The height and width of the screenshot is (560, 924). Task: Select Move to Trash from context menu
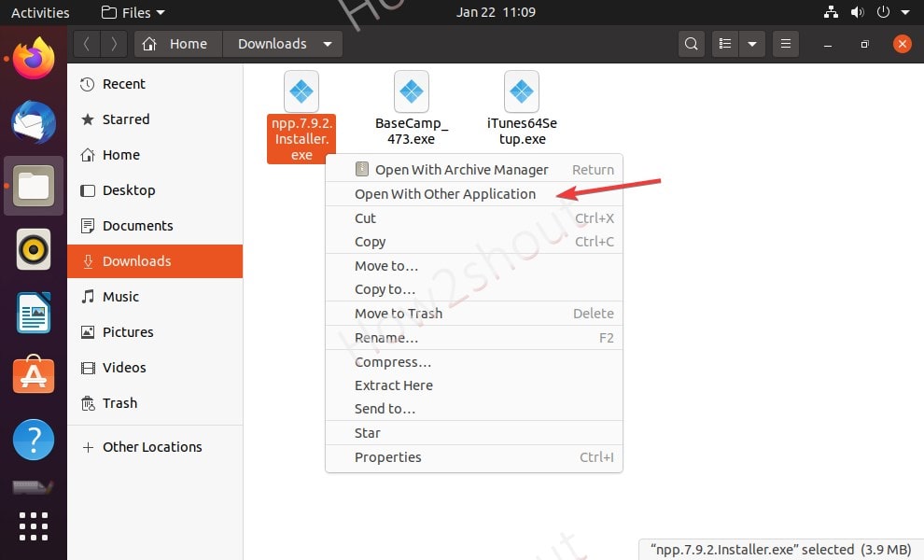point(399,313)
